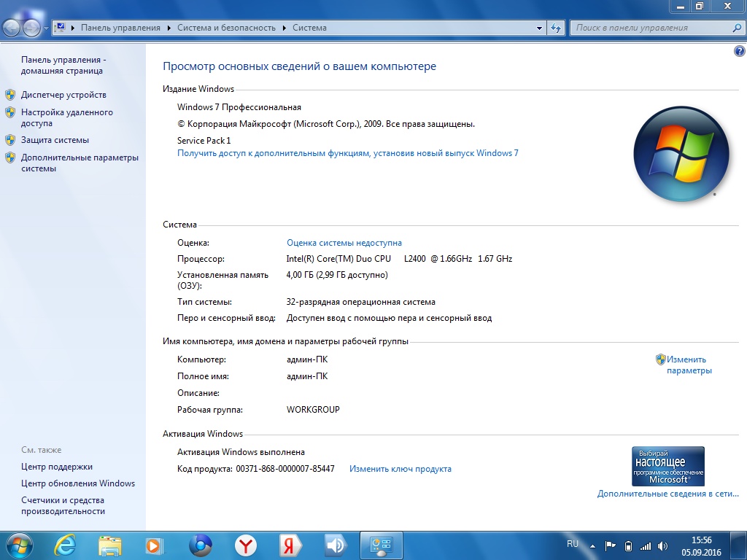Open Дополнительные параметры системы link
747x560 pixels.
tap(80, 163)
